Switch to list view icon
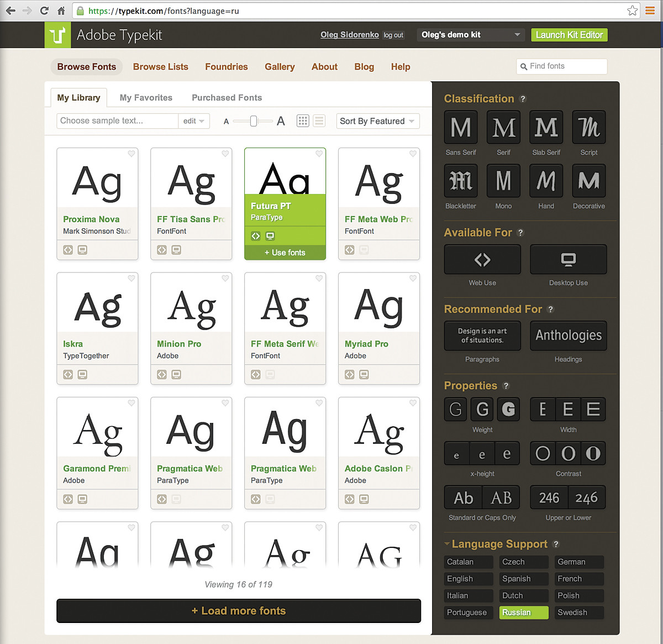The width and height of the screenshot is (663, 644). pos(319,121)
